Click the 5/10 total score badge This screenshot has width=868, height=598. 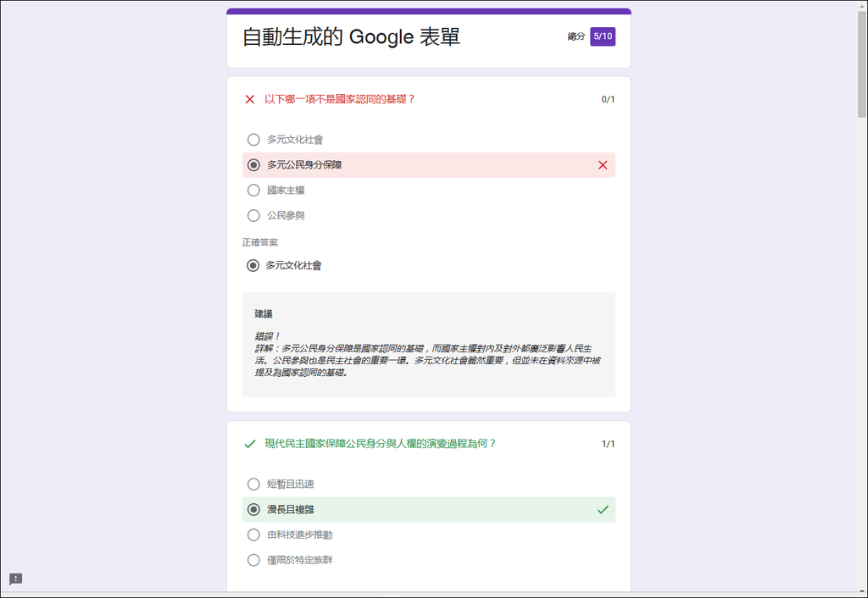point(603,36)
